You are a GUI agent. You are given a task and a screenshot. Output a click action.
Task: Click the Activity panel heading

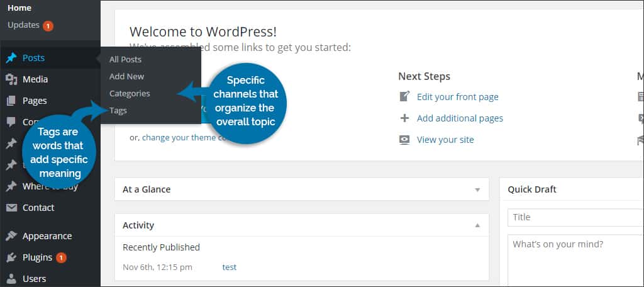pyautogui.click(x=138, y=225)
